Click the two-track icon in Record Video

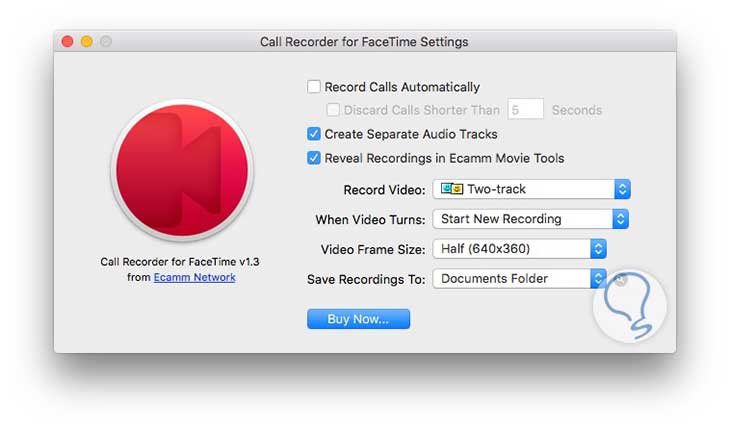coord(452,189)
